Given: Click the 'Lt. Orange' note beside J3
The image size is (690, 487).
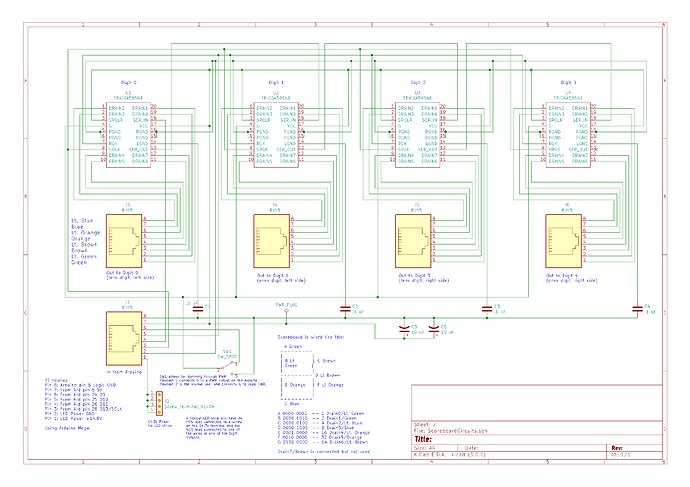Looking at the screenshot, I should pos(86,232).
